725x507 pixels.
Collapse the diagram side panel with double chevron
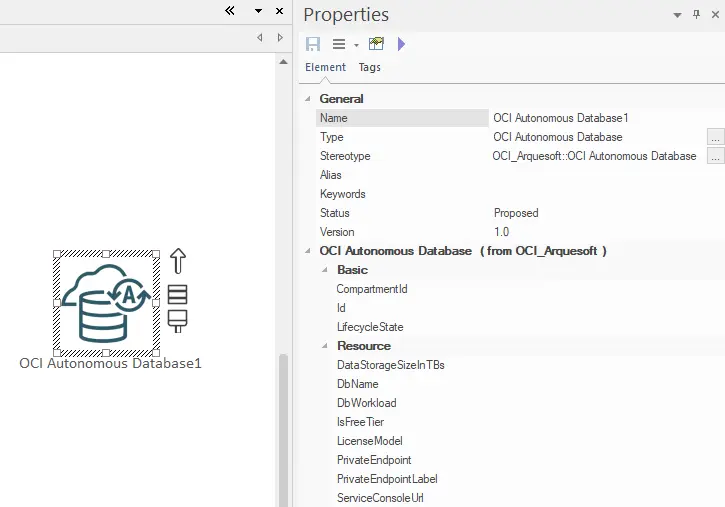[230, 11]
